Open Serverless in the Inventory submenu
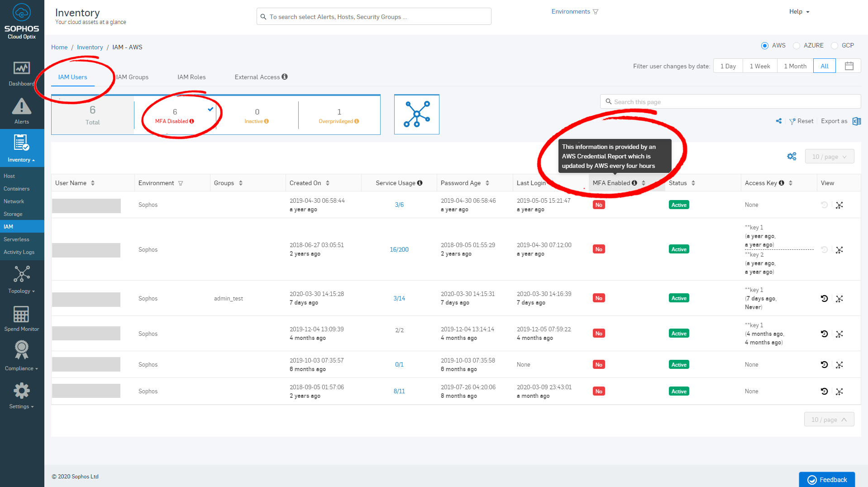This screenshot has width=868, height=487. click(x=16, y=239)
